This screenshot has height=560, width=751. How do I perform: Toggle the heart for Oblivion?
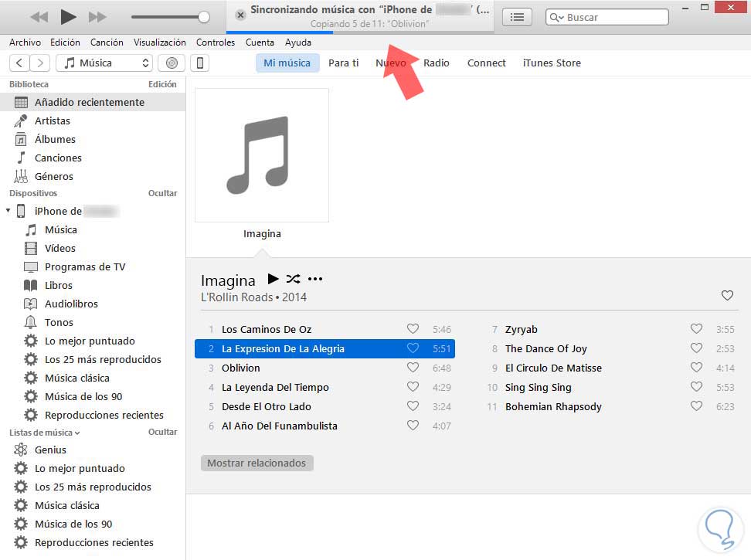point(413,367)
